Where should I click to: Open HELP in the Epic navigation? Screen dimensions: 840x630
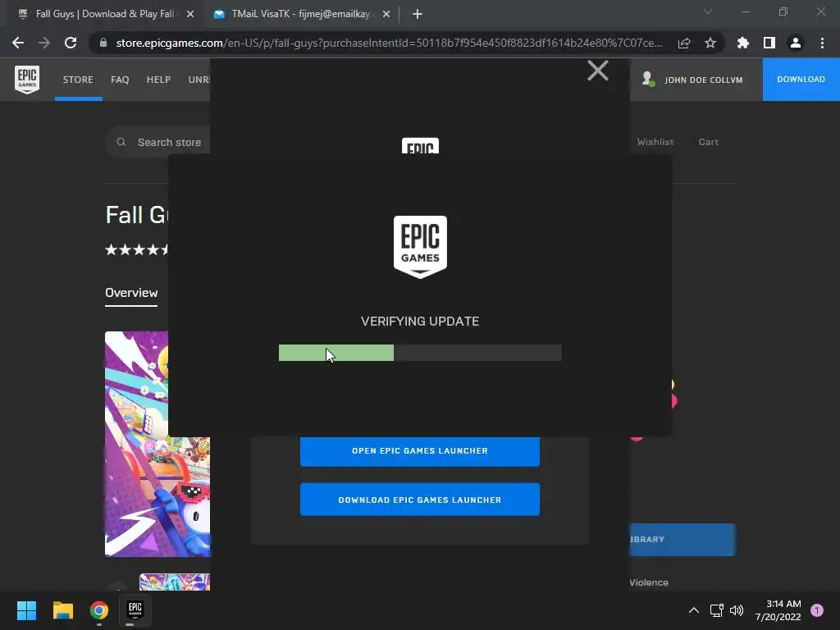click(158, 80)
